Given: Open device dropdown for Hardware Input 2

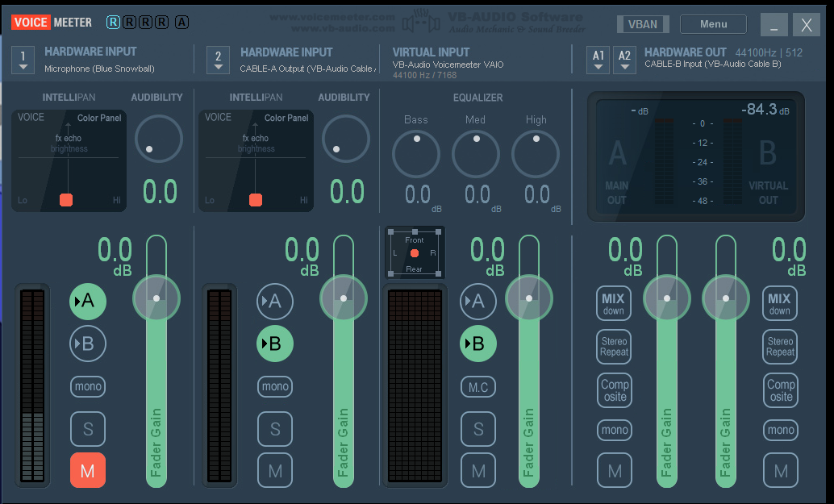Looking at the screenshot, I should (x=218, y=60).
